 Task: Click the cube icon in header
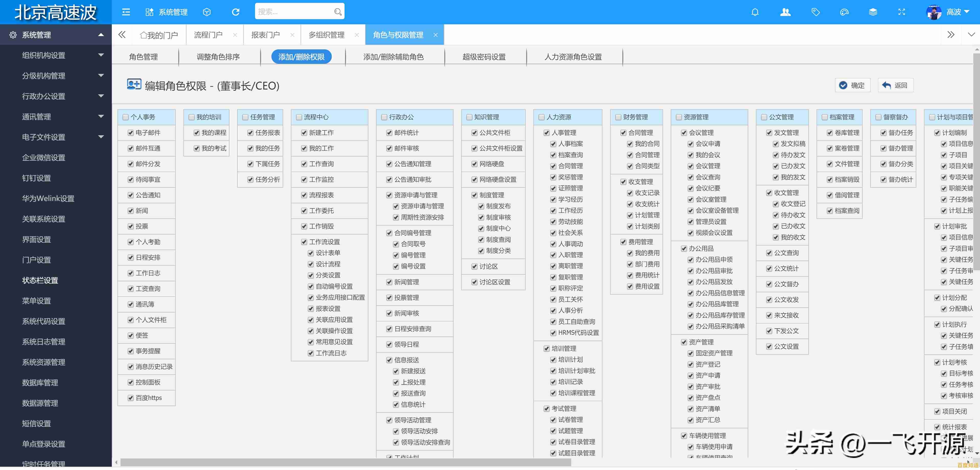point(207,12)
